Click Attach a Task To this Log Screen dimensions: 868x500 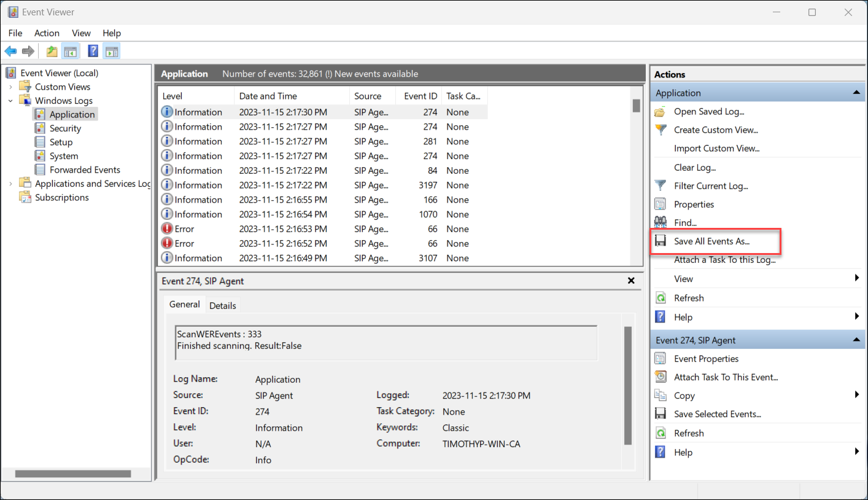point(725,260)
